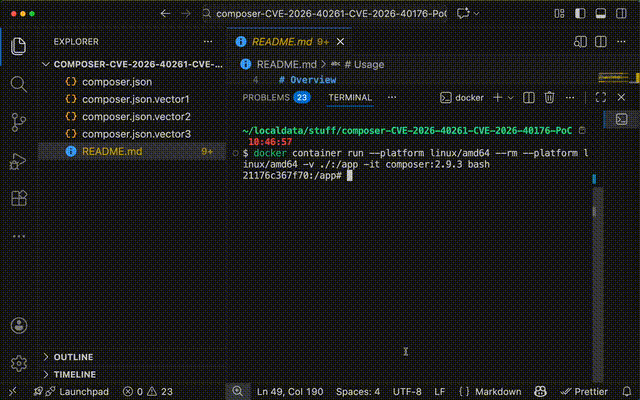Expand the Outline section
This screenshot has width=640, height=400.
[73, 357]
